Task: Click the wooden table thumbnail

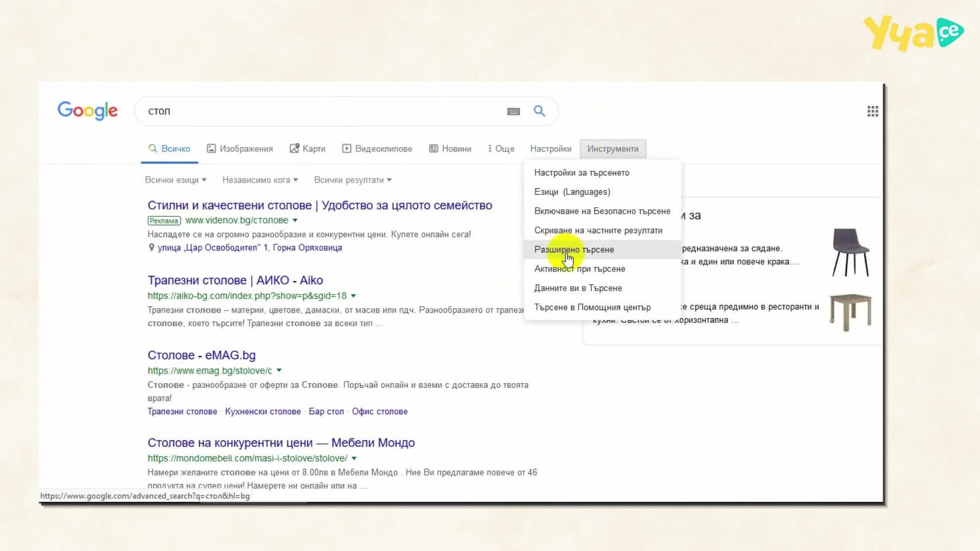Action: (x=850, y=313)
